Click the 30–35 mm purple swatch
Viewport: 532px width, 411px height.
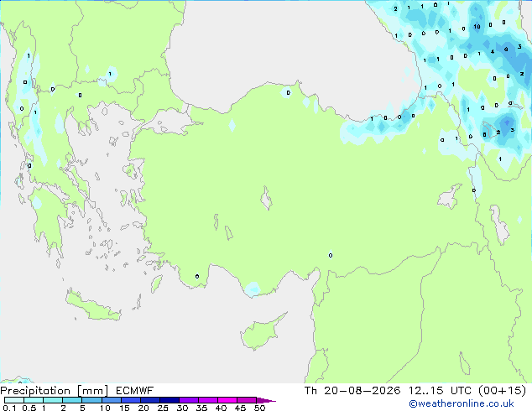pyautogui.click(x=188, y=400)
